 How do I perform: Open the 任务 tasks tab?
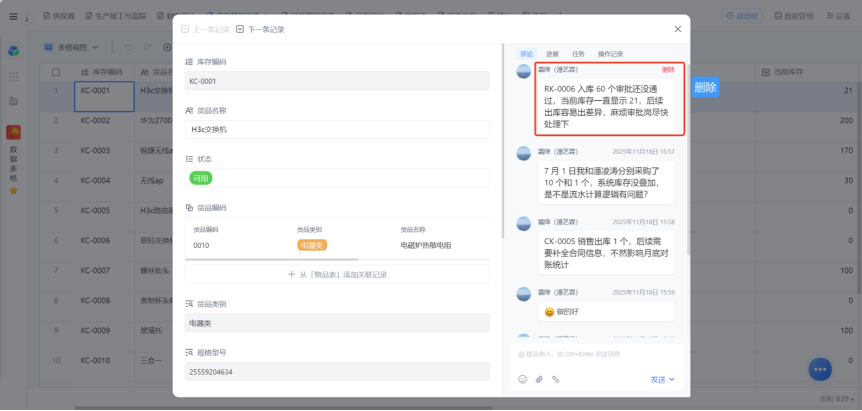[x=578, y=54]
